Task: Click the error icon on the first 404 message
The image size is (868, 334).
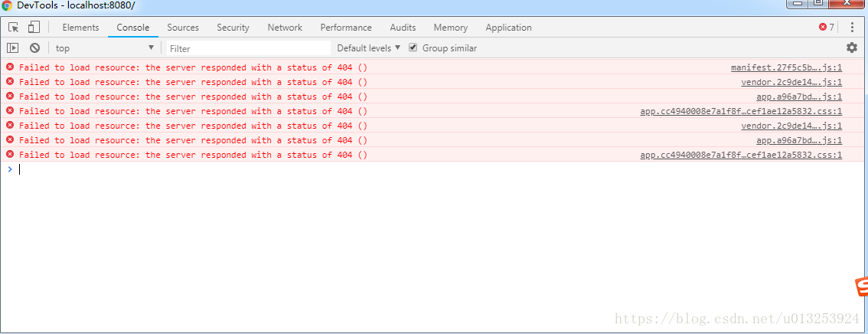Action: pyautogui.click(x=10, y=67)
